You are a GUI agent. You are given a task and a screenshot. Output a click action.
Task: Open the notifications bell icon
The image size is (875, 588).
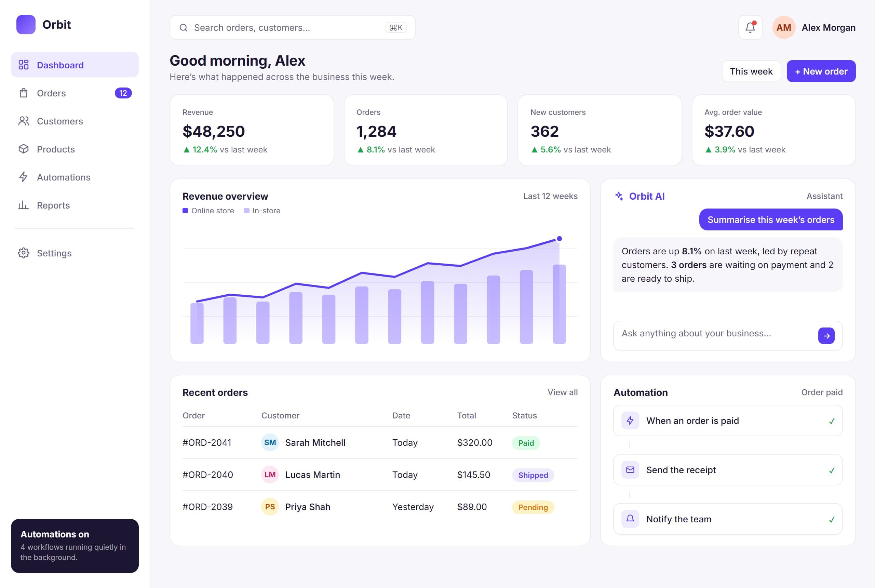coord(750,27)
